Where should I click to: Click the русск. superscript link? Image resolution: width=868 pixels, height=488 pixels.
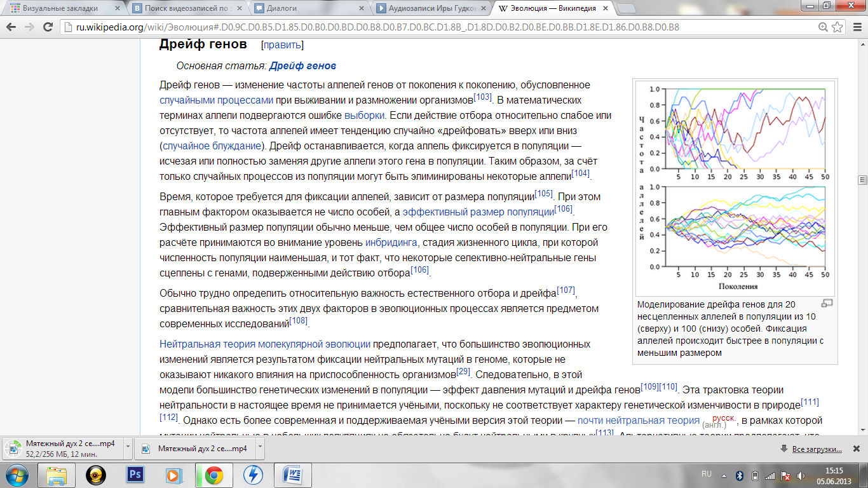pos(723,419)
